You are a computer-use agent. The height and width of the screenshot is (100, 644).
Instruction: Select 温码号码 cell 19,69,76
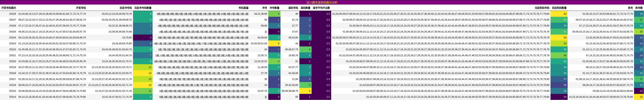293,55
